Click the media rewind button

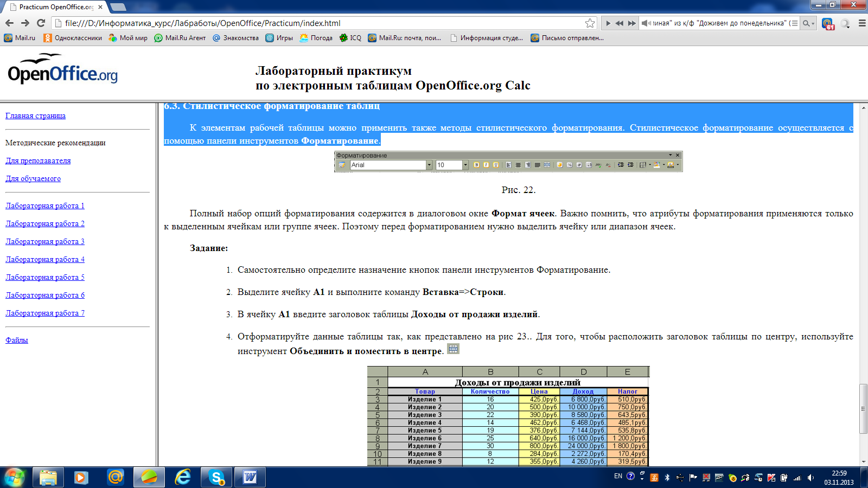point(620,23)
